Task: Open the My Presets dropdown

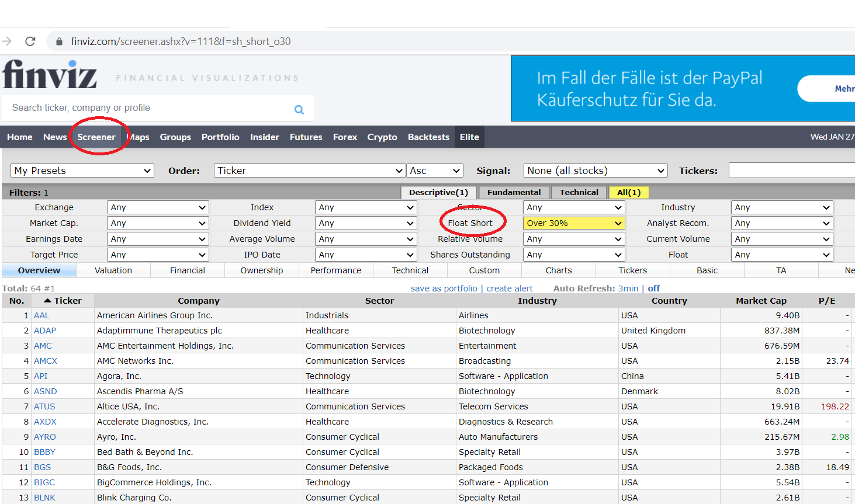Action: (82, 171)
